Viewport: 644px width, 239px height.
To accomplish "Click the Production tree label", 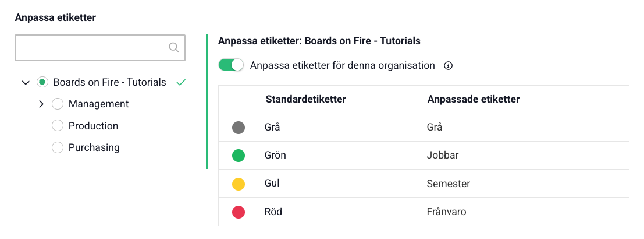I will (93, 126).
